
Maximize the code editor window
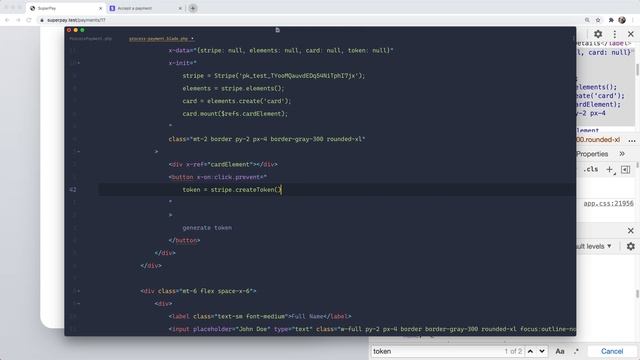82,30
